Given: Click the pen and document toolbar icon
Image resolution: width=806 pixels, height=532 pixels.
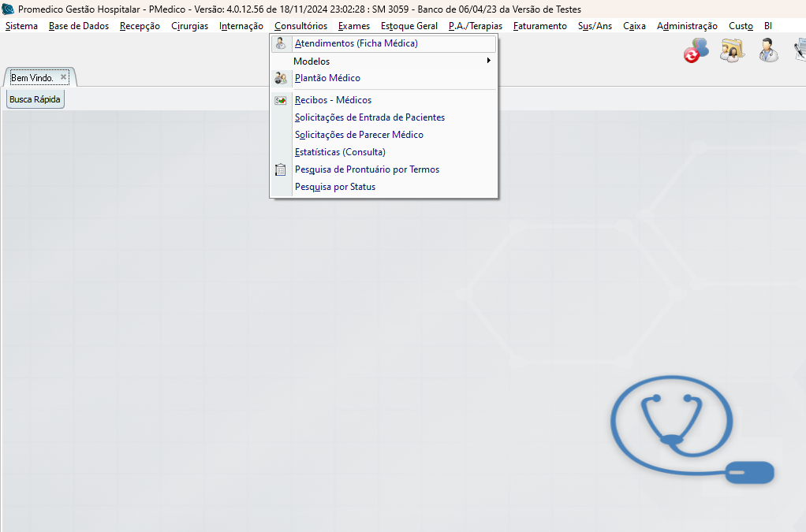Looking at the screenshot, I should (x=799, y=51).
